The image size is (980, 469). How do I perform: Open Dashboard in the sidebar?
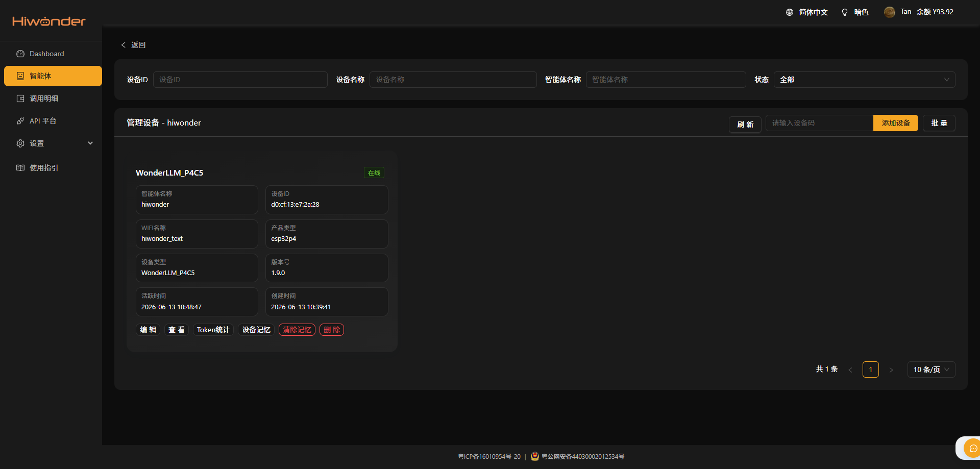pyautogui.click(x=53, y=54)
